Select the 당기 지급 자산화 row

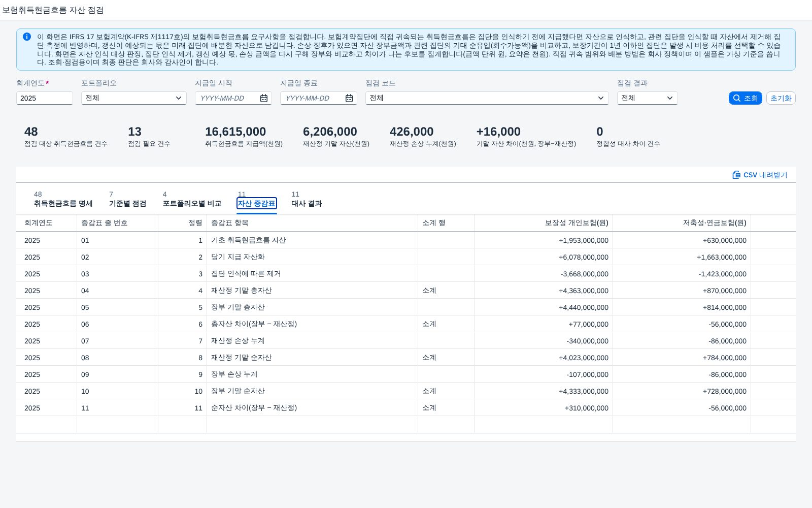(406, 257)
